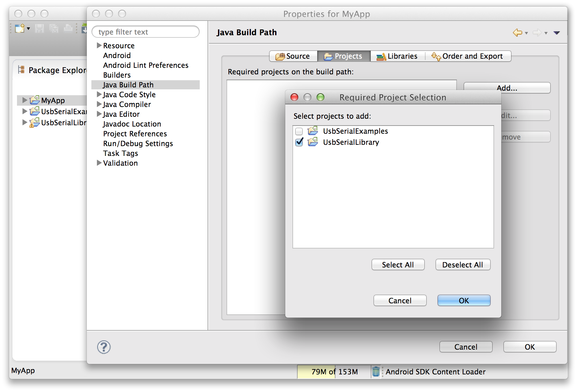Switch to the Source tab
The image size is (577, 392).
pos(293,56)
